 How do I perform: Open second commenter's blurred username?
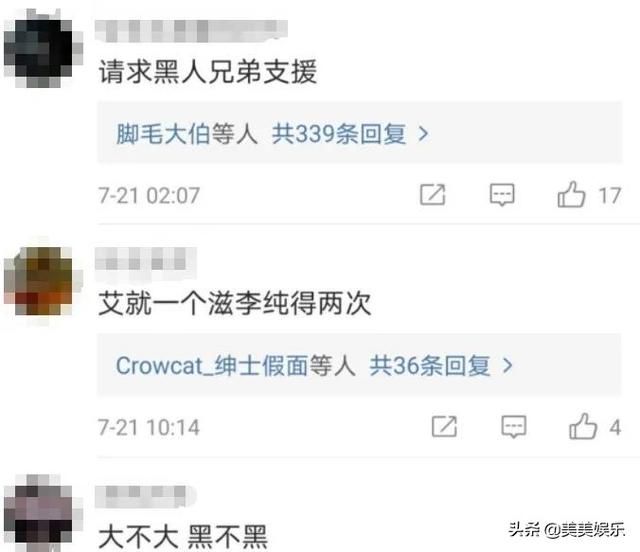point(146,260)
